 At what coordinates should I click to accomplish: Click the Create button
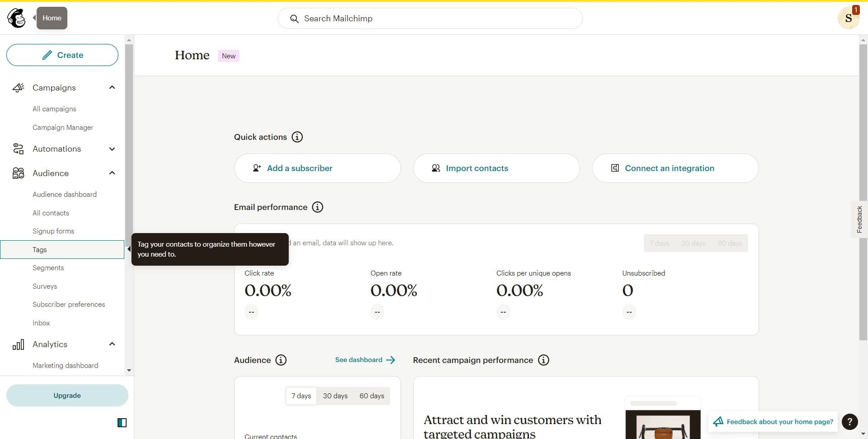click(x=62, y=55)
